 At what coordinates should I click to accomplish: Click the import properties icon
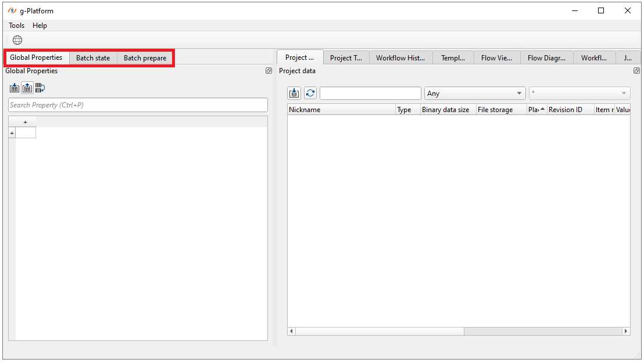click(15, 88)
